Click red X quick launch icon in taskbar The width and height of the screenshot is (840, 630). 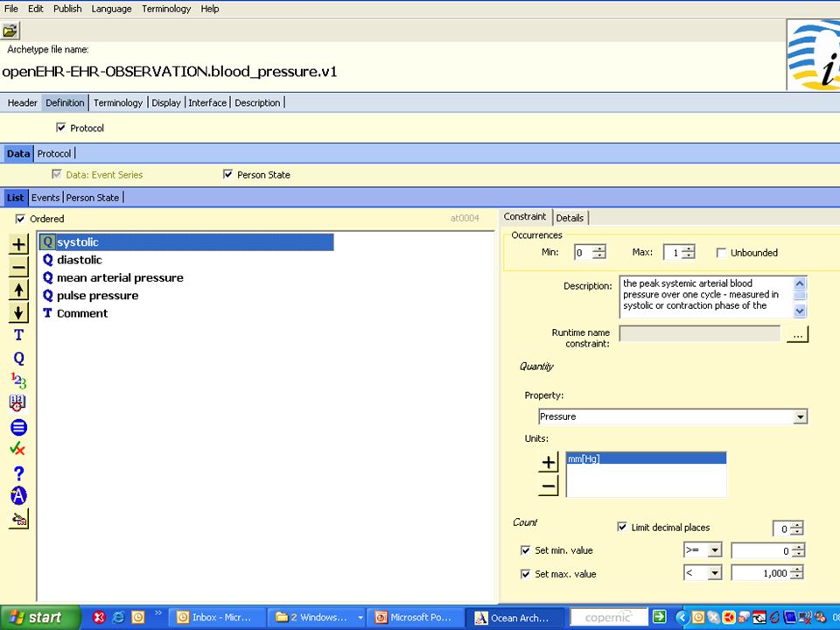click(99, 617)
